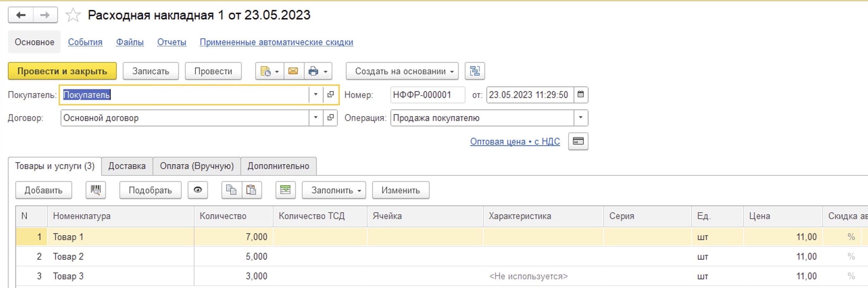Viewport: 868px width, 288px height.
Task: Open the document reports icon dropdown
Action: pyautogui.click(x=269, y=71)
